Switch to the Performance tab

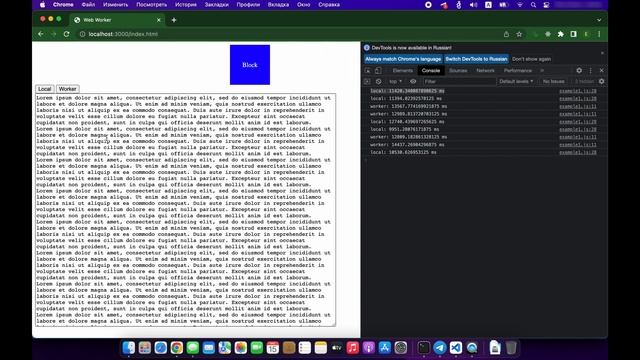click(518, 71)
